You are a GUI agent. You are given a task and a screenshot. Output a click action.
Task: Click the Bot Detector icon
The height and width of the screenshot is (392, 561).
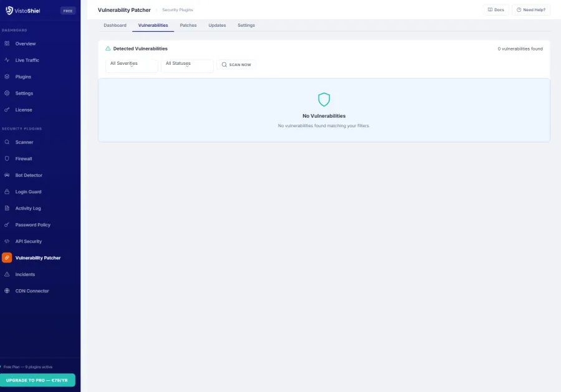click(x=7, y=175)
